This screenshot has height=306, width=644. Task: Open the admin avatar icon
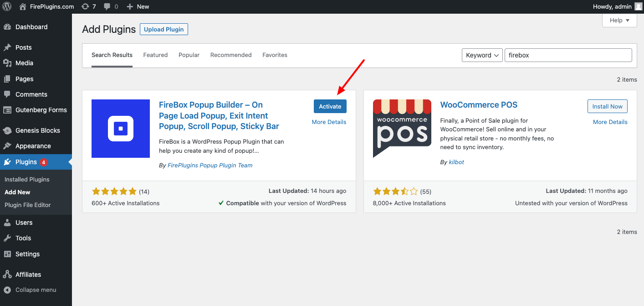(639, 6)
